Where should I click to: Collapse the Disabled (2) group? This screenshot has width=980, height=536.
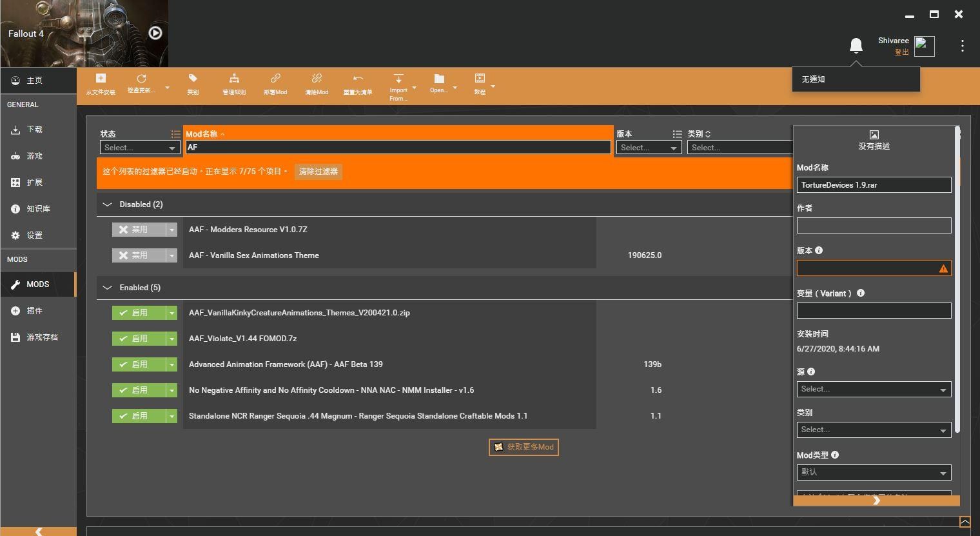tap(107, 204)
